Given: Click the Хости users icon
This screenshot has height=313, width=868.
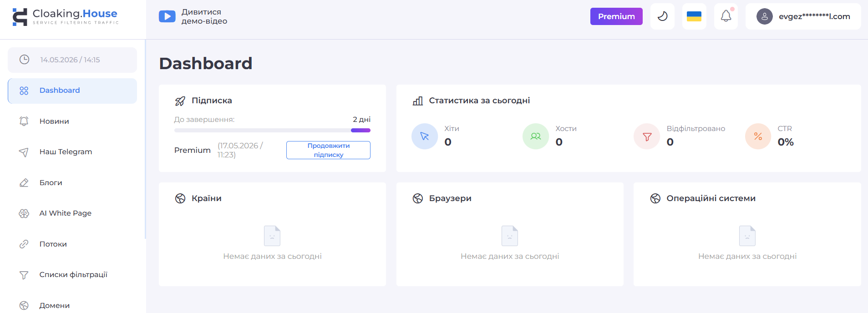Looking at the screenshot, I should tap(536, 136).
